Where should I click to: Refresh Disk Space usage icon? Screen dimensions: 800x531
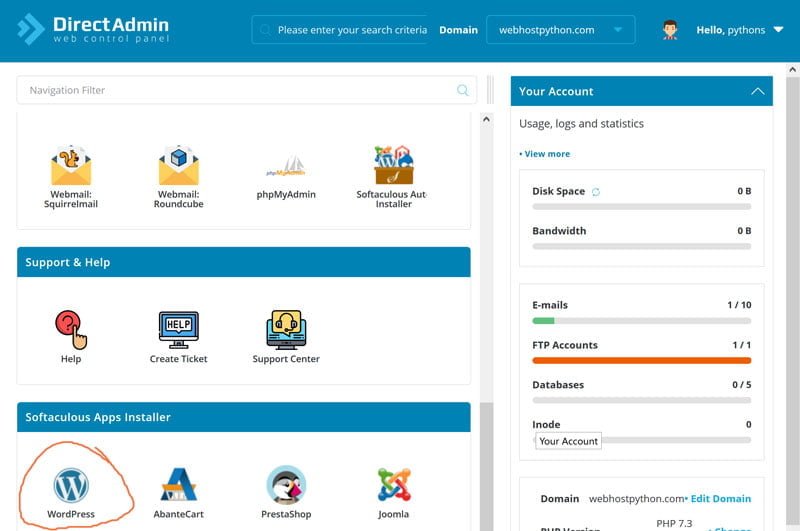tap(596, 192)
